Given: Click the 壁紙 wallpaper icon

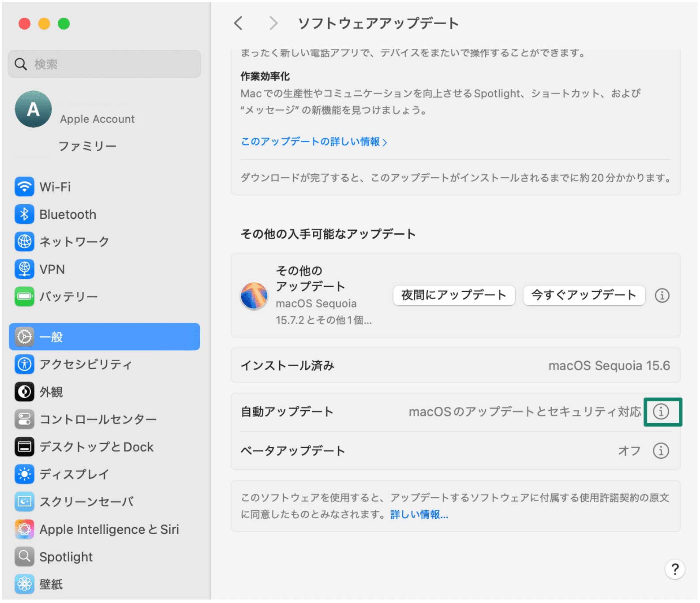Looking at the screenshot, I should [x=24, y=584].
